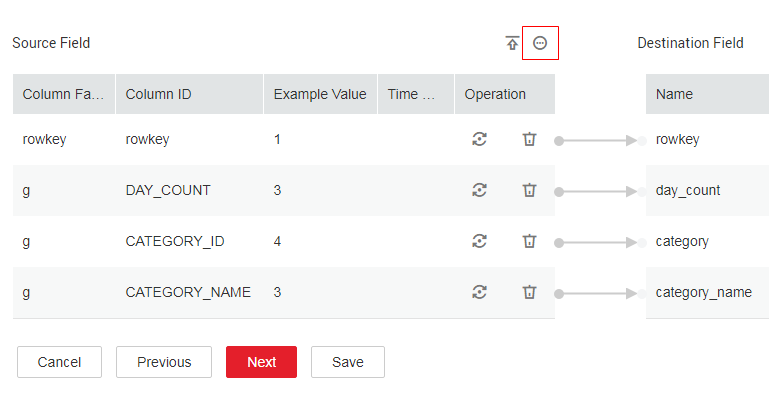Select the Column ID header
Image resolution: width=769 pixels, height=393 pixels.
[x=189, y=94]
